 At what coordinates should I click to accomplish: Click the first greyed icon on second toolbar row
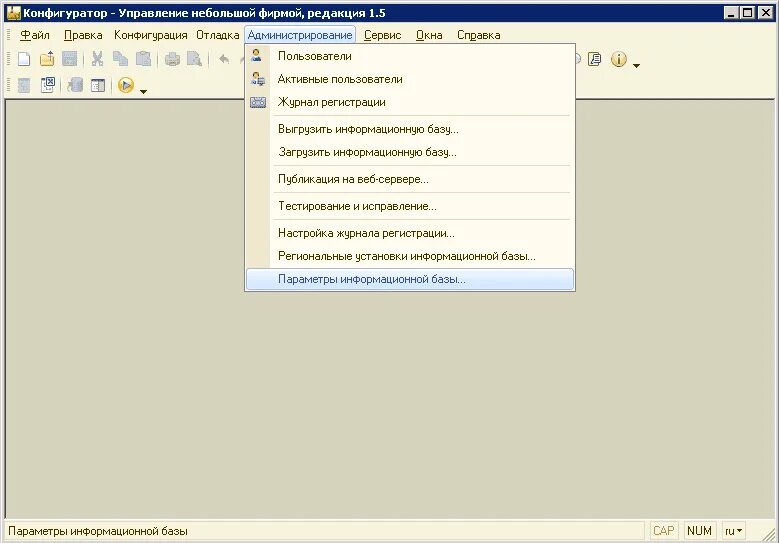(x=24, y=85)
